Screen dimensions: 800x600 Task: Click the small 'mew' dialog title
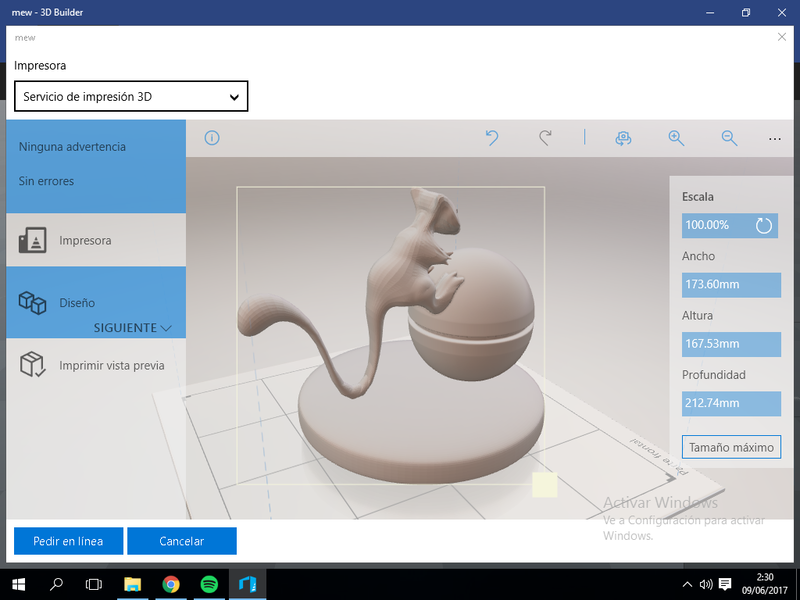tap(25, 38)
